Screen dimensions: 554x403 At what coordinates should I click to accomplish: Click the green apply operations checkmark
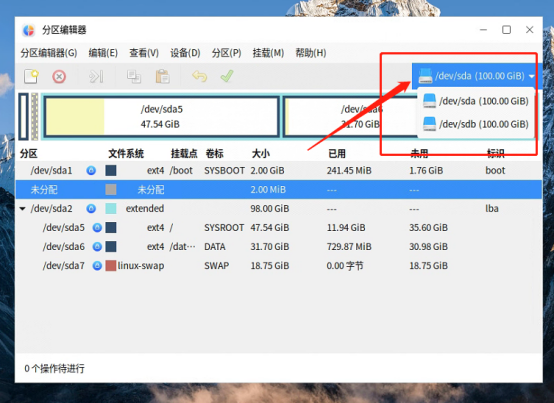(x=227, y=76)
